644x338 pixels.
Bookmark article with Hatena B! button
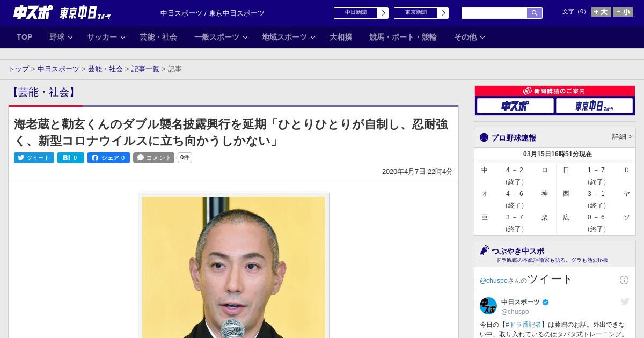click(x=71, y=158)
